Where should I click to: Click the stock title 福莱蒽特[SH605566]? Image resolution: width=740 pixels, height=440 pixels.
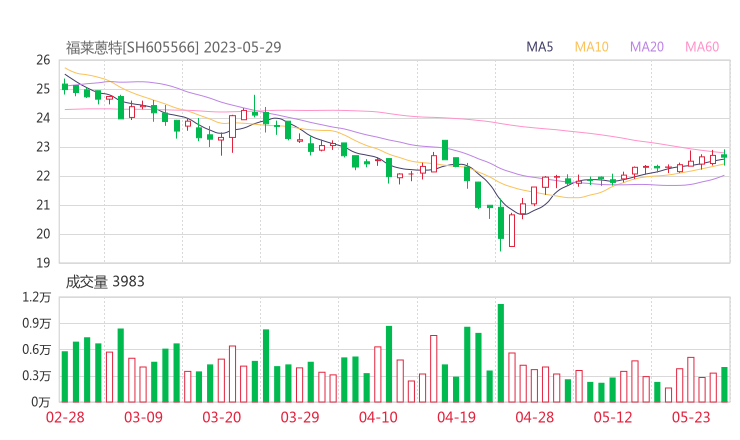tap(133, 47)
